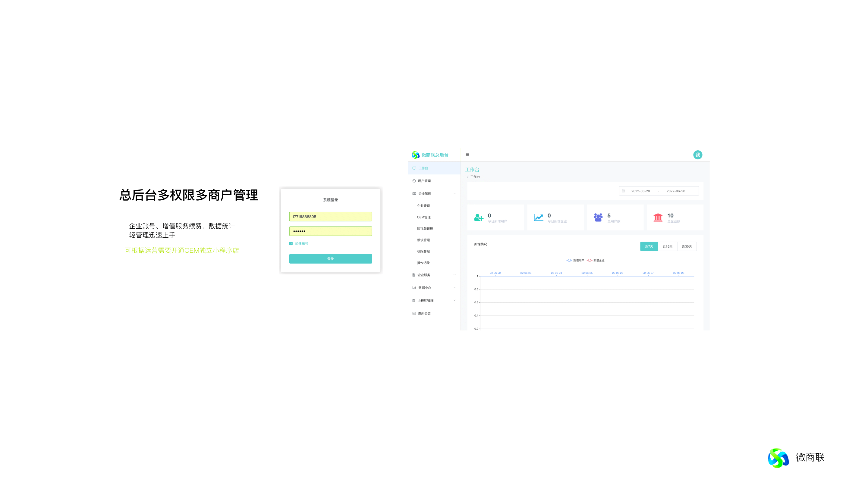
Task: Click the 22-06-28 axis label on chart
Action: tap(679, 273)
